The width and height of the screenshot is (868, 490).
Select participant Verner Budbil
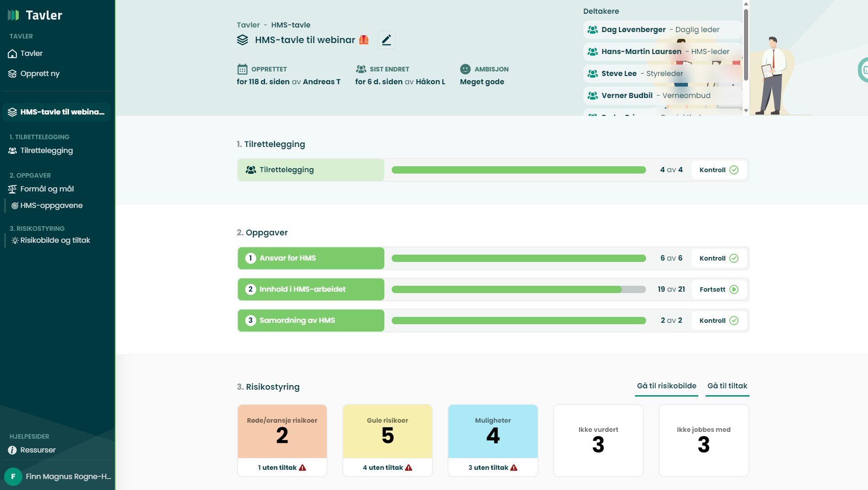662,96
